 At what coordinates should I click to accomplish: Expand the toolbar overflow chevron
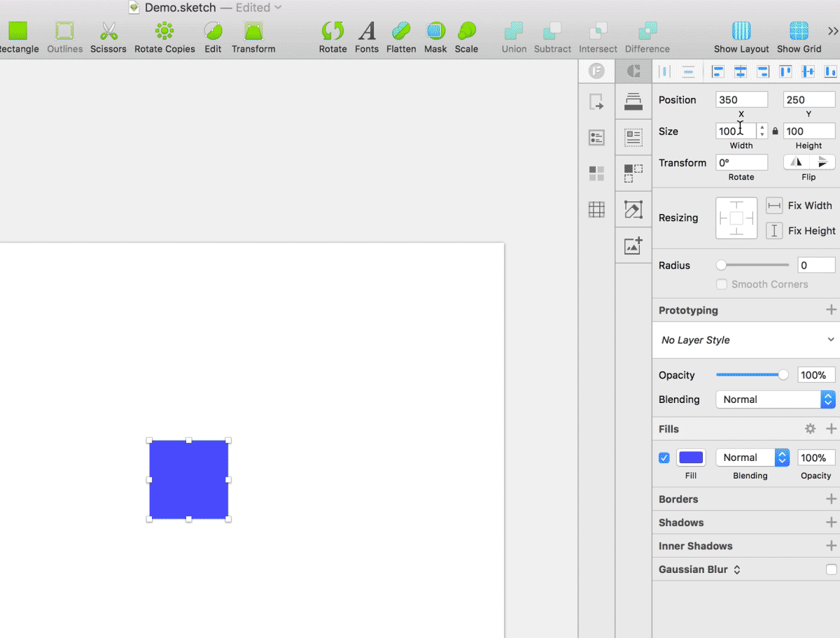point(832,31)
